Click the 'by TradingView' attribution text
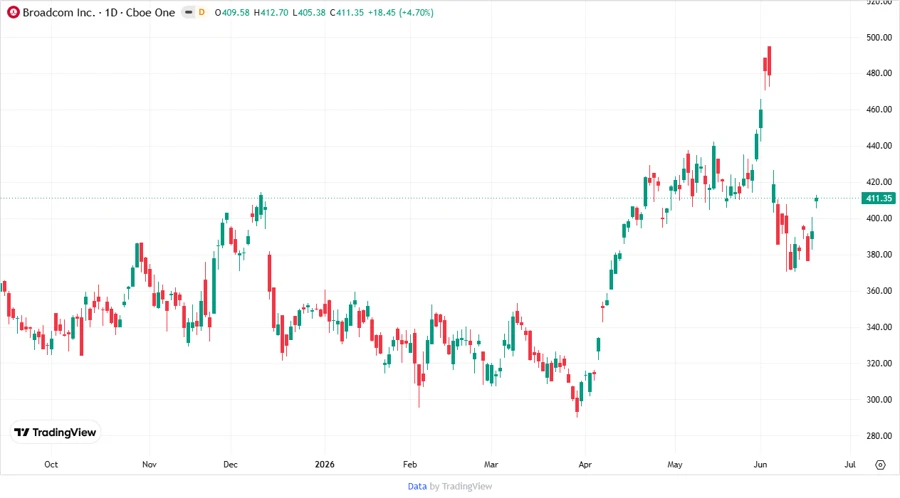The image size is (900, 498). click(x=461, y=487)
